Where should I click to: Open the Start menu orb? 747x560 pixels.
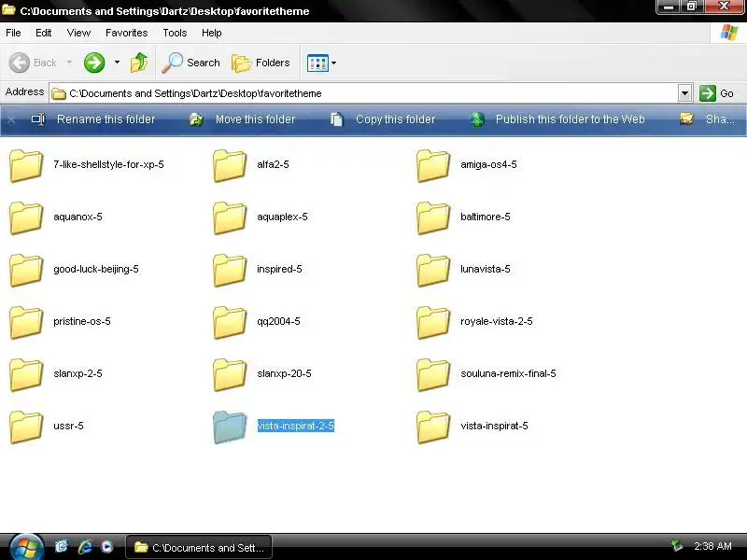(27, 547)
